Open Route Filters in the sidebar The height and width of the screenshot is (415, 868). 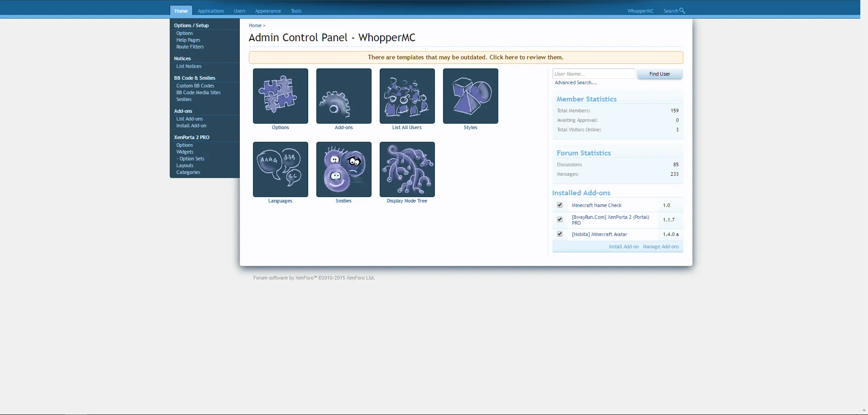click(x=190, y=47)
